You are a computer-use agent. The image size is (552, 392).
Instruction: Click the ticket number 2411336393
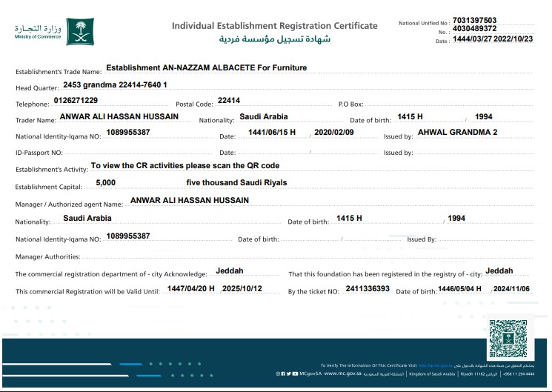(368, 288)
